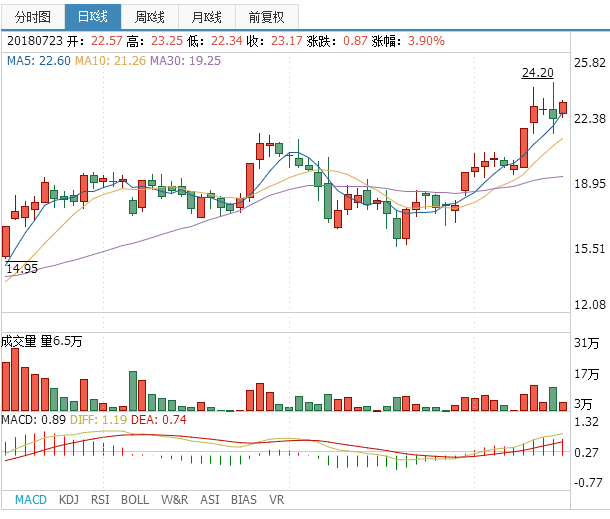
Task: Open the 周K线 weekly chart tab
Action: (x=150, y=16)
